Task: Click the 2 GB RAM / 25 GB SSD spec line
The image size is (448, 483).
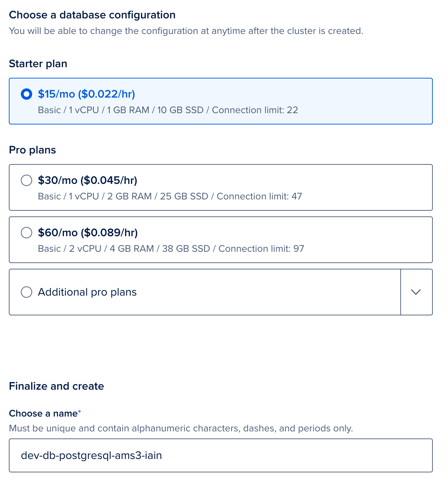Action: [x=170, y=196]
